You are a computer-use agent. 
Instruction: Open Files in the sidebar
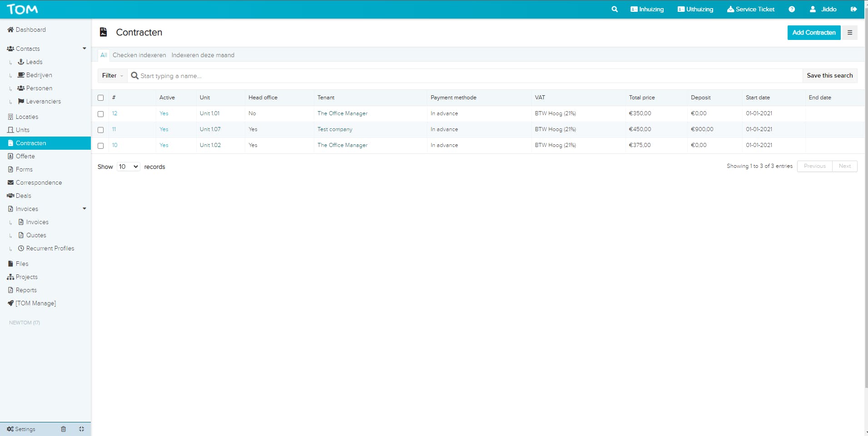coord(18,264)
